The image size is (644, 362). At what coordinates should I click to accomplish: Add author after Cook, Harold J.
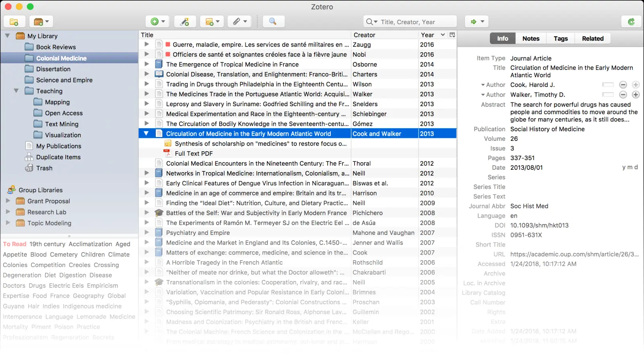[636, 85]
